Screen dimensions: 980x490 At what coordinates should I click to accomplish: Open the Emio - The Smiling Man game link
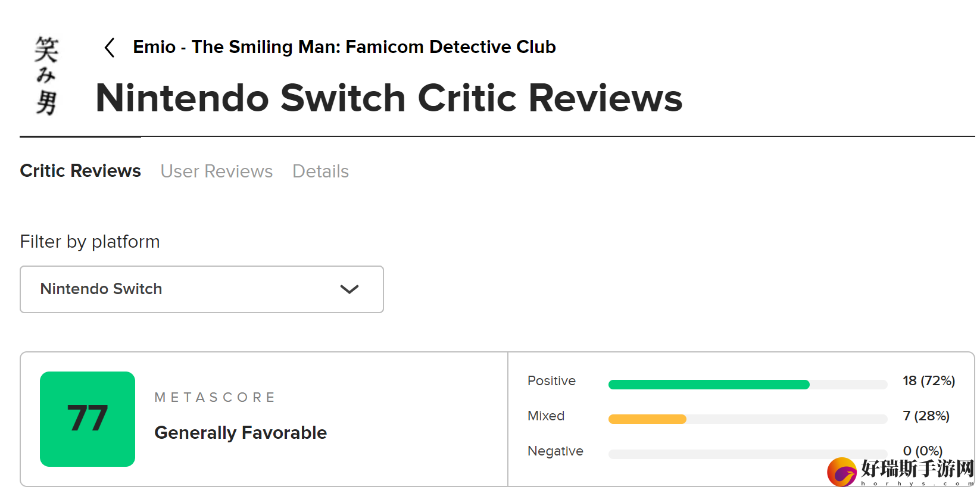pos(344,47)
